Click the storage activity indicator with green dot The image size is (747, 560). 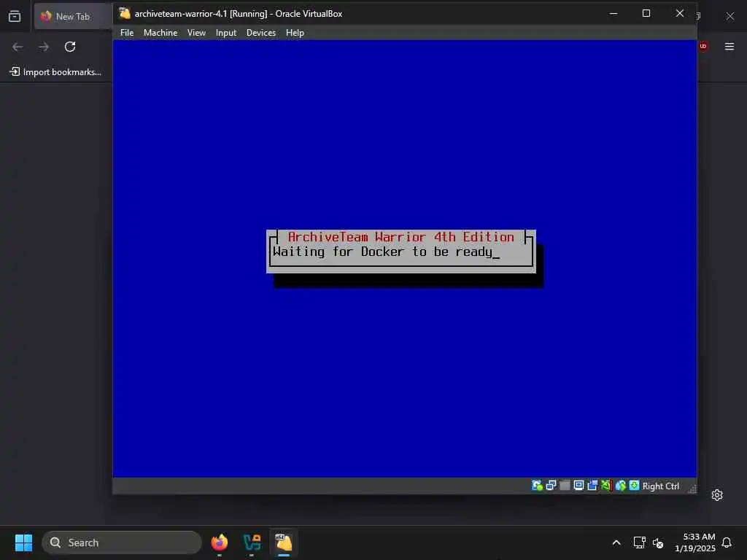537,486
